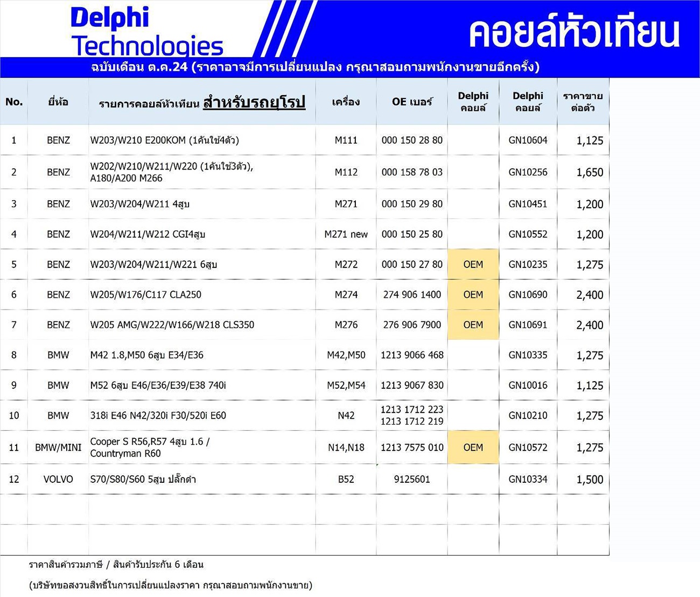Select engine code "M111"
Screen dimensions: 700x597
[346, 141]
